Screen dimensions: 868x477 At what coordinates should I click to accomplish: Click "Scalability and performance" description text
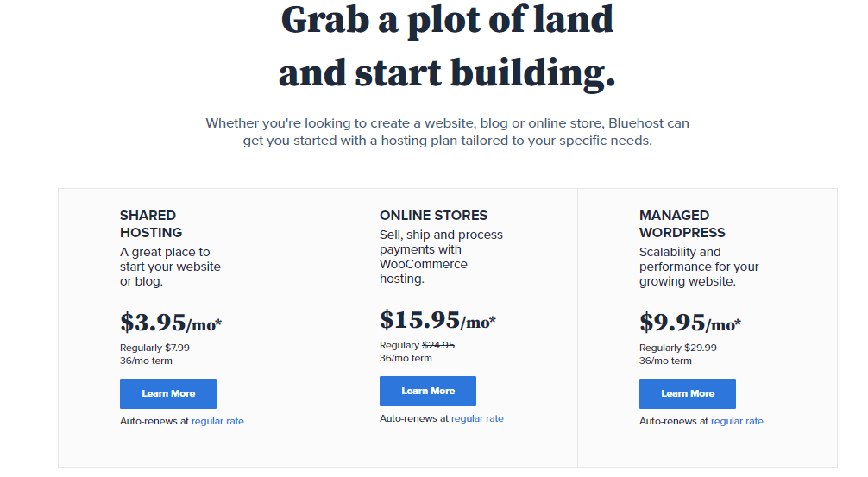699,267
